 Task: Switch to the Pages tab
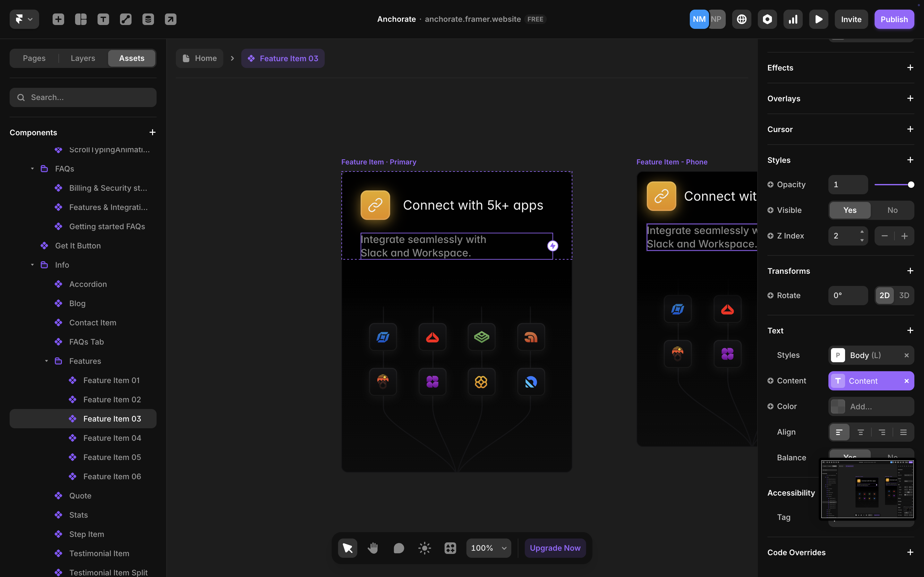[34, 58]
